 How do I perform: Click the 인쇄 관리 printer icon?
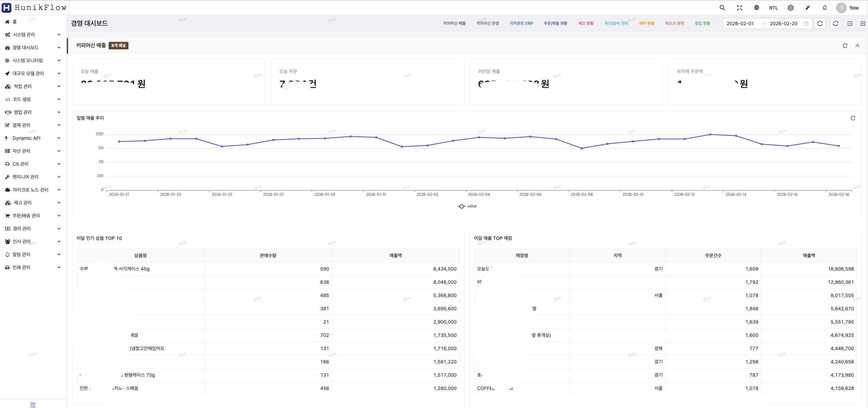pos(7,267)
